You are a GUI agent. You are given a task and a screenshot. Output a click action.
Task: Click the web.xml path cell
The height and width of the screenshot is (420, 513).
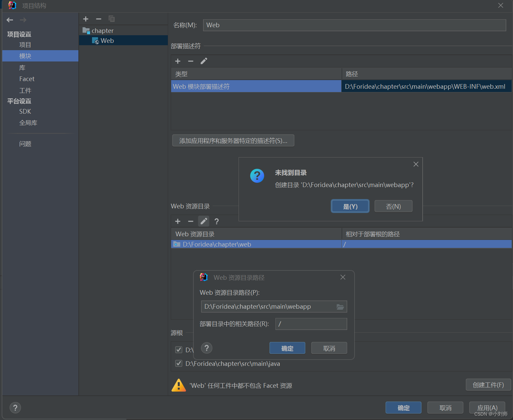(427, 86)
